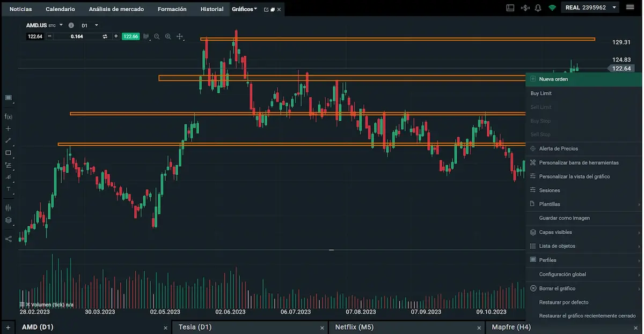This screenshot has height=334, width=644.
Task: Expand the REAL 2395962 account dropdown
Action: pos(614,8)
